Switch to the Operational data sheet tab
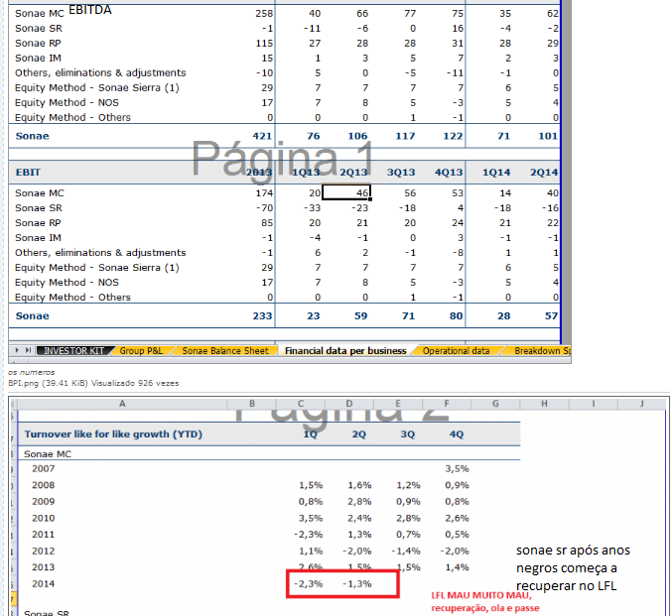The image size is (672, 616). (x=456, y=351)
